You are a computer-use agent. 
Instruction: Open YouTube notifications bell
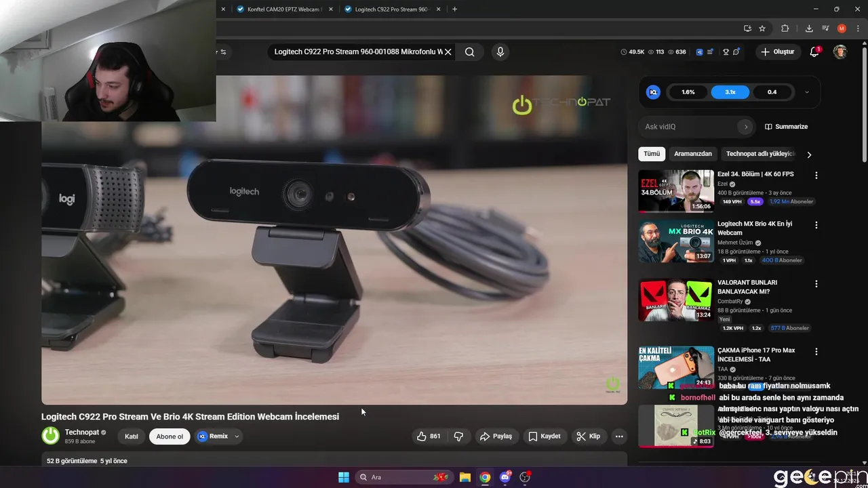coord(814,52)
